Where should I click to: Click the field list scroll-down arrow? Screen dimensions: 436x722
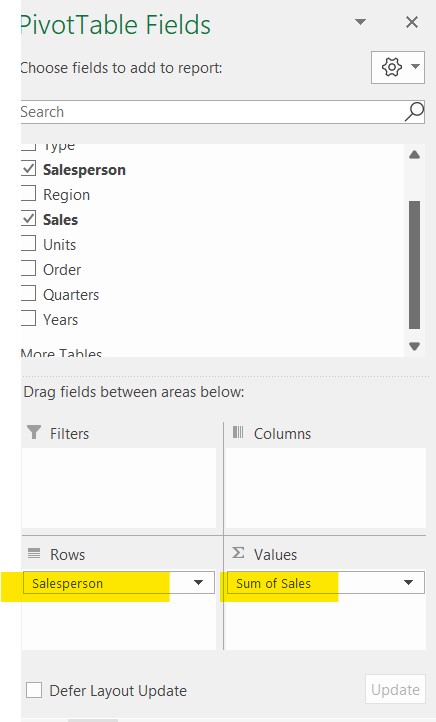[x=414, y=346]
